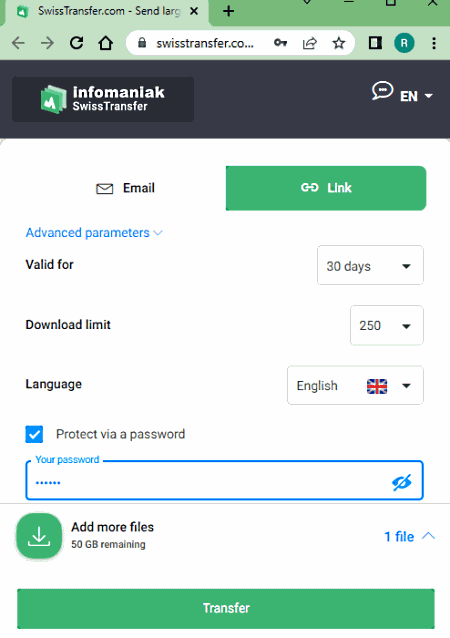The width and height of the screenshot is (450, 638).
Task: Reload the SwissTransfer page
Action: pyautogui.click(x=76, y=43)
